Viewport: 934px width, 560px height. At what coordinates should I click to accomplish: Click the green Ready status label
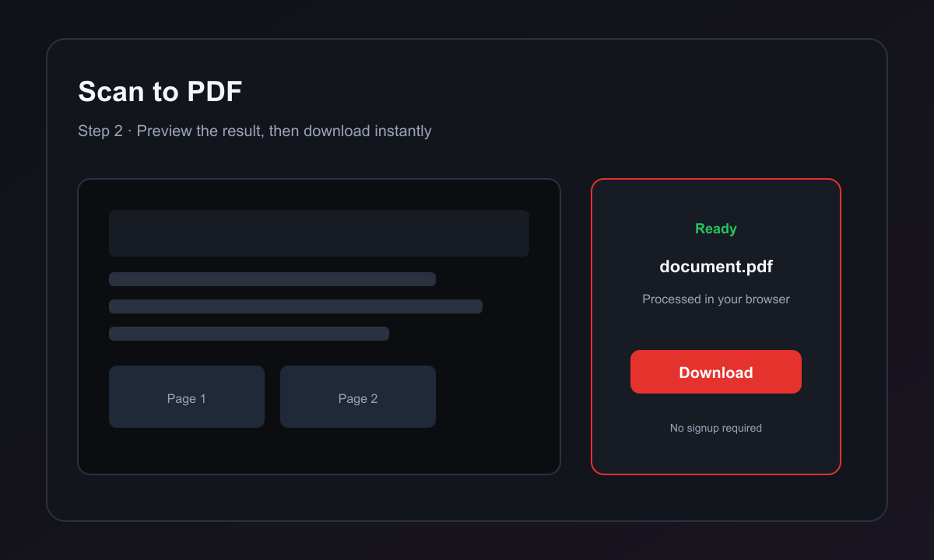click(x=716, y=229)
